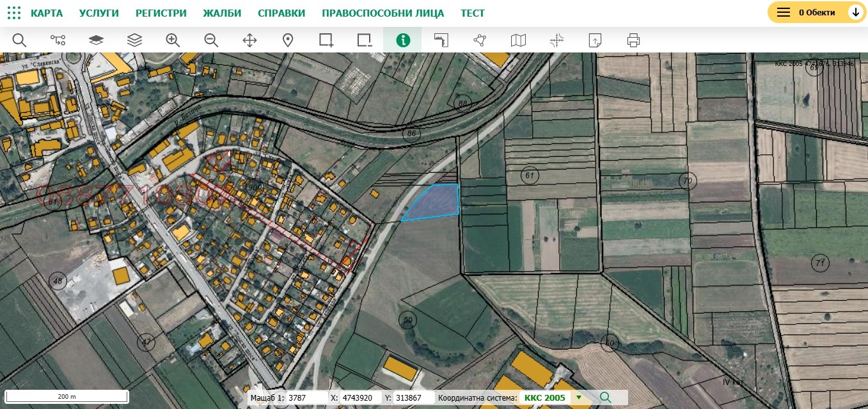Toggle the add-to-selection rectangle tool
This screenshot has height=409, width=868.
(x=326, y=40)
